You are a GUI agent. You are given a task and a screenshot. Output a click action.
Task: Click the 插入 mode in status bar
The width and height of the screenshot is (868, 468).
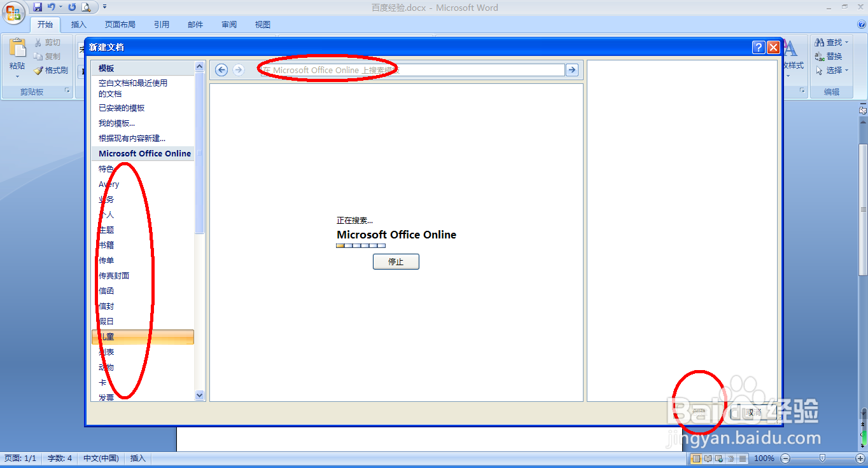pyautogui.click(x=138, y=458)
